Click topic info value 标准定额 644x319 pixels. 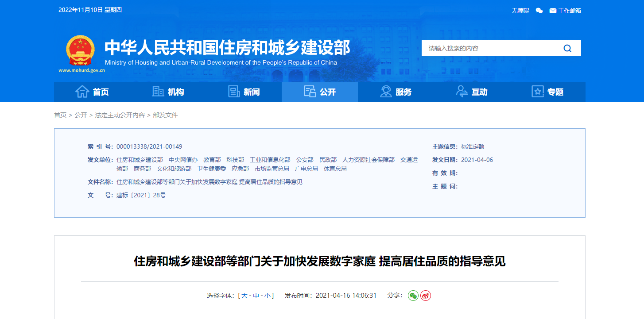(x=473, y=146)
